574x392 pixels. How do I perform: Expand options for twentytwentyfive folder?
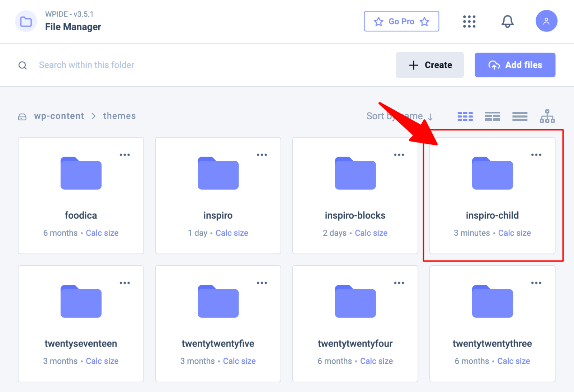tap(262, 283)
